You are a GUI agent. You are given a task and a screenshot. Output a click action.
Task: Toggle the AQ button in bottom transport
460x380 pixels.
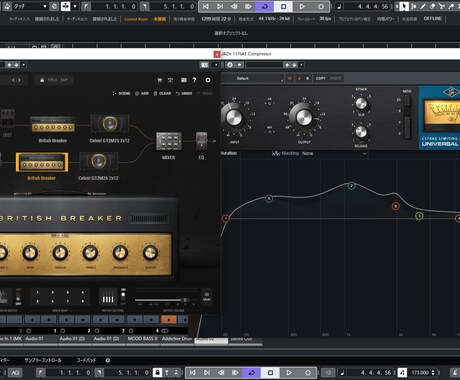[x=15, y=373]
